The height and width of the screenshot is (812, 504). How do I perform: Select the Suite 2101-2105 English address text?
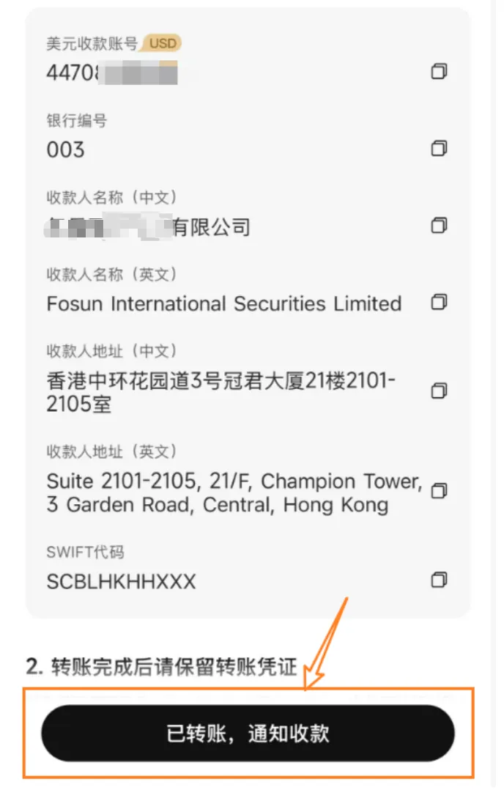pyautogui.click(x=234, y=492)
